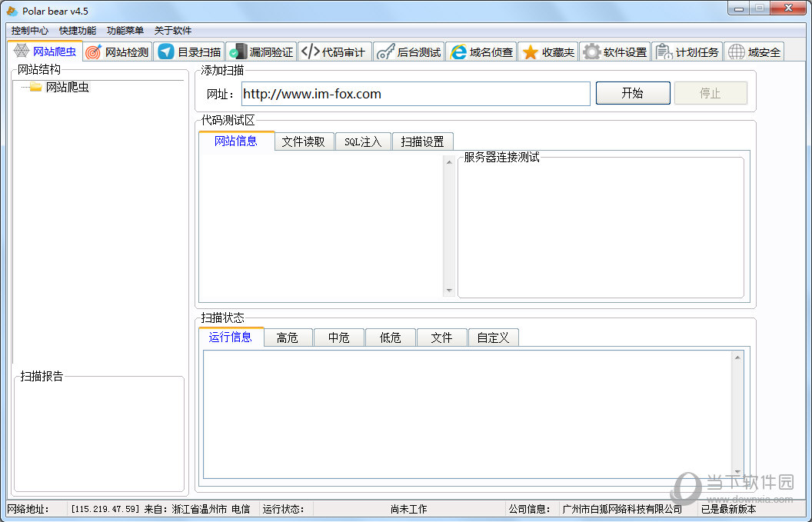Click the server icon of 漏洞验证 tab

238,52
